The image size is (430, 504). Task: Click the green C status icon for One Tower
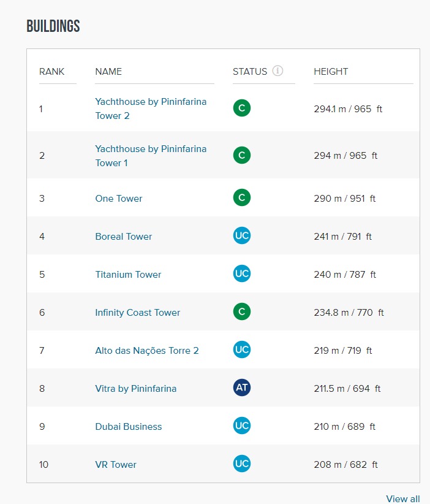pyautogui.click(x=242, y=197)
